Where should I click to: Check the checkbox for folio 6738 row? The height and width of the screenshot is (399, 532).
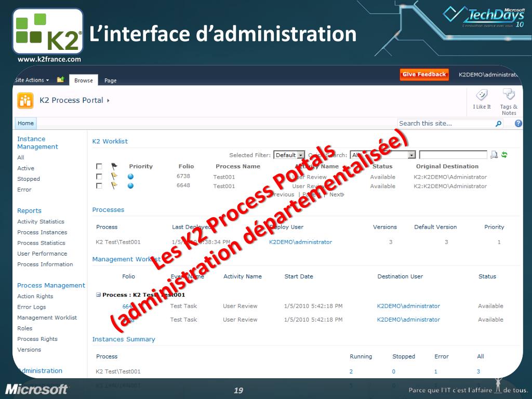pos(99,177)
